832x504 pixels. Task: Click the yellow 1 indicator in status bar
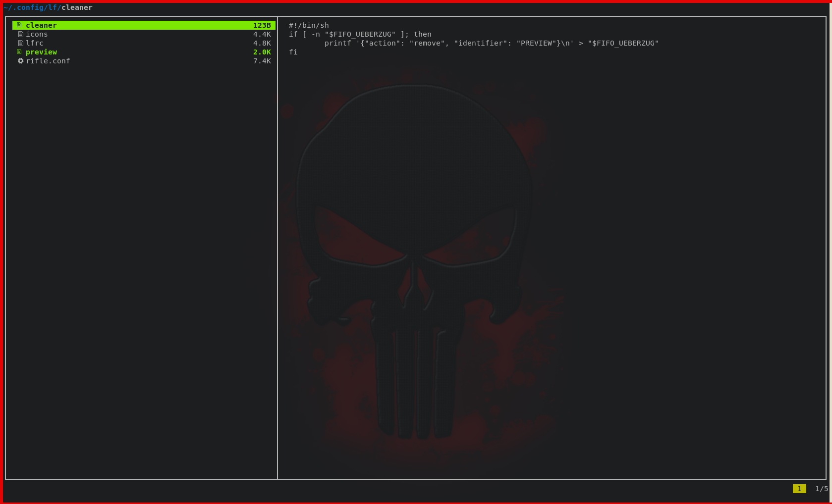799,489
